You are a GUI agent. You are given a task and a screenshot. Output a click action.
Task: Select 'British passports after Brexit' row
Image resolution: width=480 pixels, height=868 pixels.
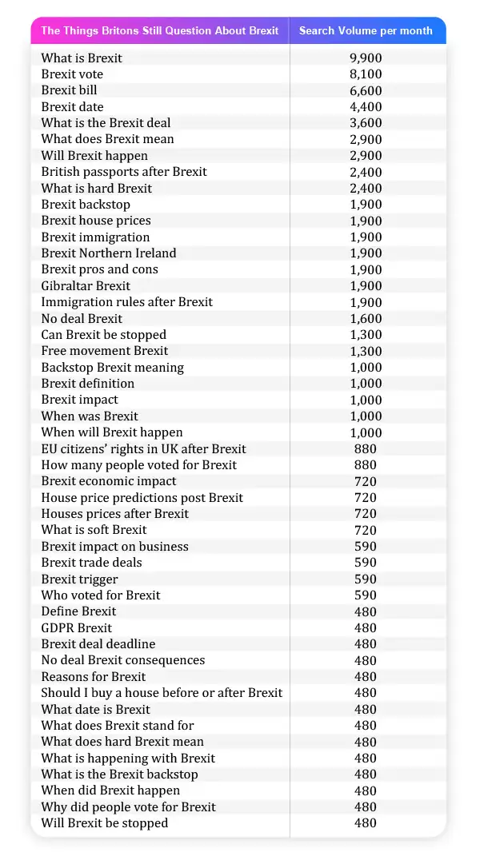238,172
